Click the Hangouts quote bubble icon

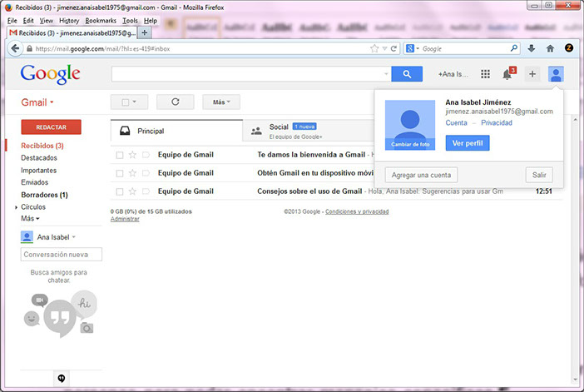pos(60,318)
